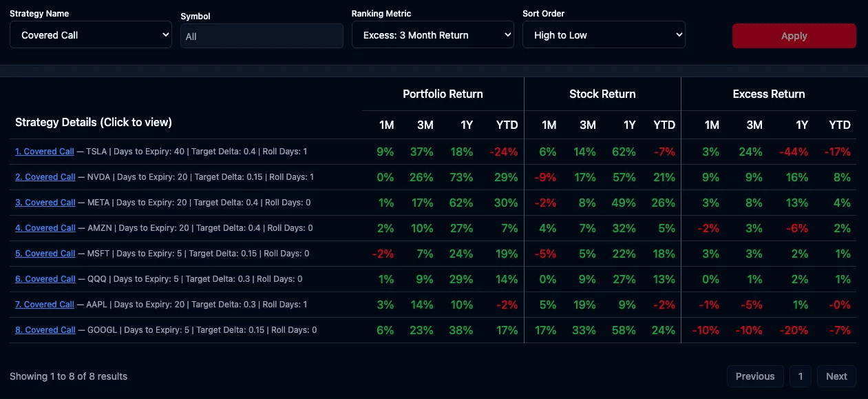Click the Stock Return column group header

pyautogui.click(x=602, y=94)
